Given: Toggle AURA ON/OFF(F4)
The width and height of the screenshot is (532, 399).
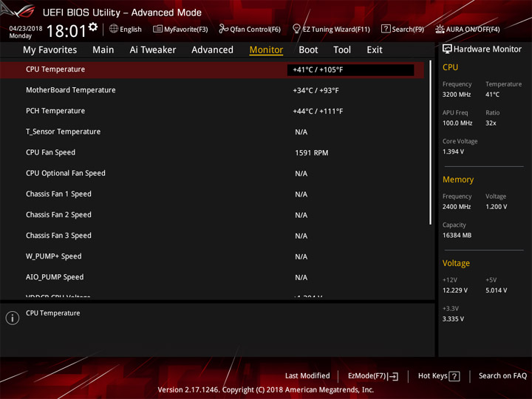Looking at the screenshot, I should click(473, 30).
